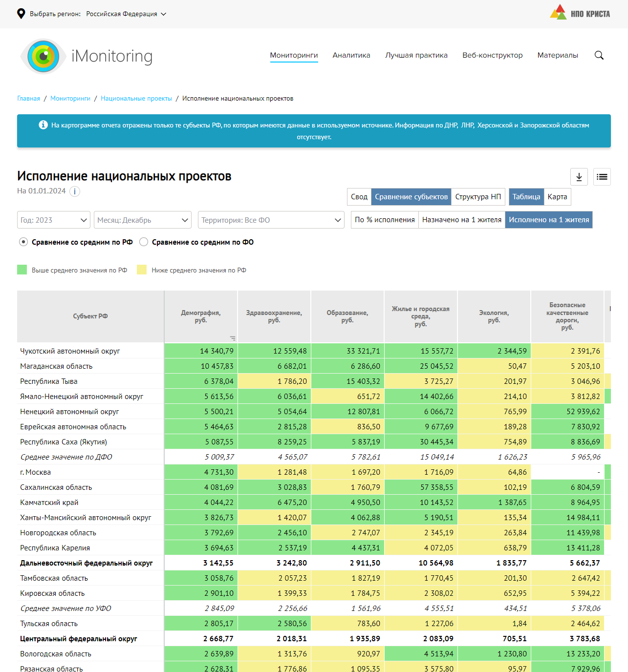
Task: Click green legend swatch Выше среднего
Action: pyautogui.click(x=22, y=270)
